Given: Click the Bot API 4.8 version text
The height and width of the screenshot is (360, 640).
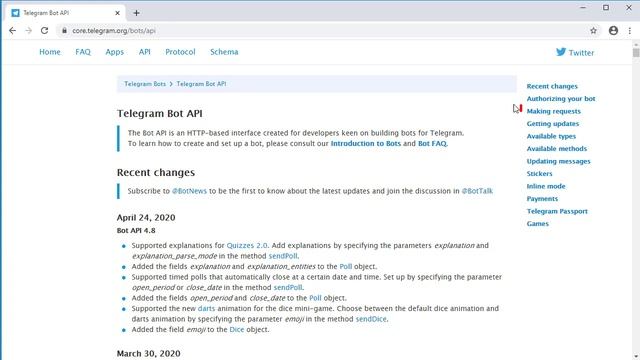Looking at the screenshot, I should pos(136,231).
